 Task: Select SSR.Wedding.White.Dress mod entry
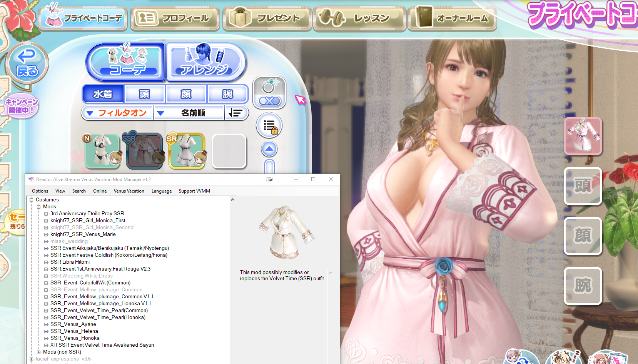point(82,276)
